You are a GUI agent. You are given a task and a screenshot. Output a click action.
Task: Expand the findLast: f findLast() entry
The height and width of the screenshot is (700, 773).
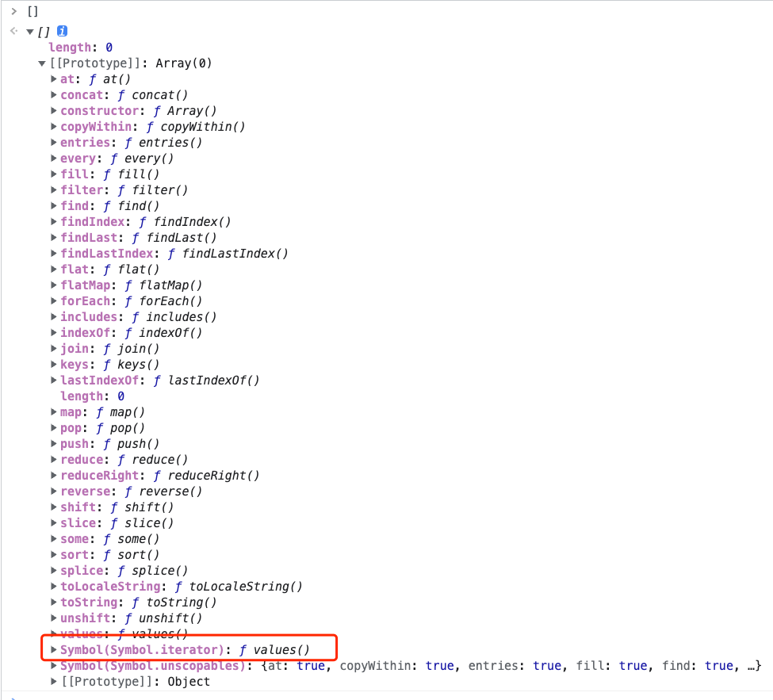54,237
